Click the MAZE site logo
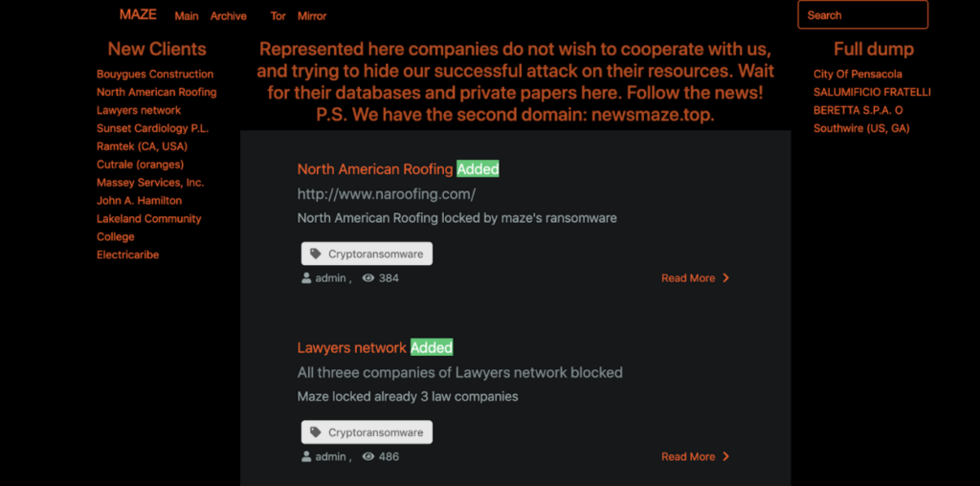 [138, 14]
